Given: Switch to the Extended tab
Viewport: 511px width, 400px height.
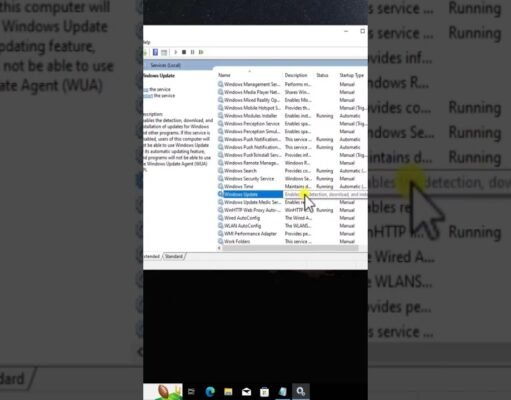Looking at the screenshot, I should click(152, 256).
